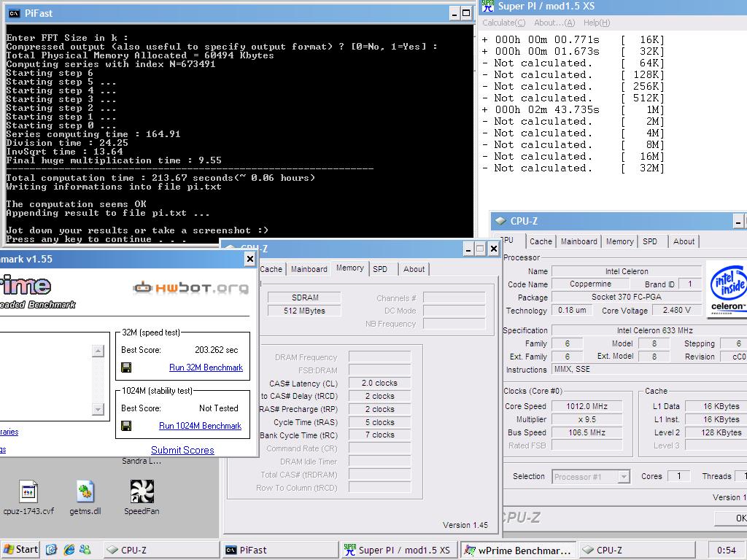Viewport: 747px width, 560px height.
Task: Switch to Cache tab in middle CPU-Z
Action: 271,269
